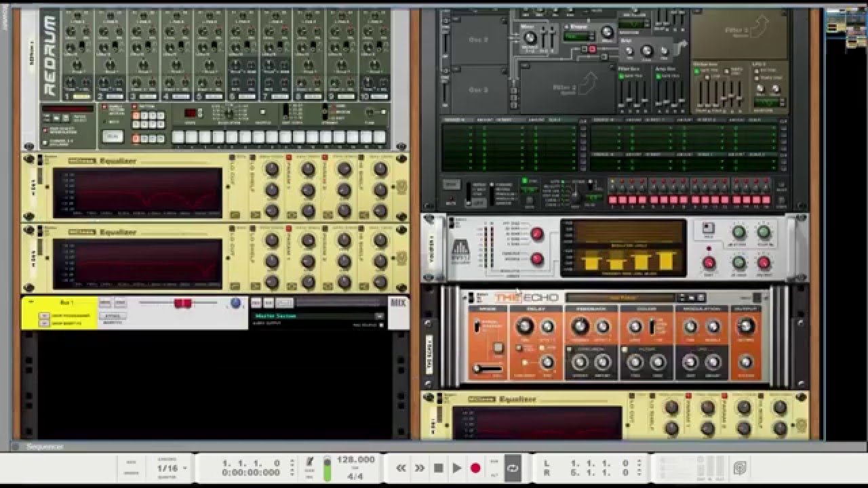Click the 128.000 tempo field
The height and width of the screenshot is (488, 868).
[355, 460]
